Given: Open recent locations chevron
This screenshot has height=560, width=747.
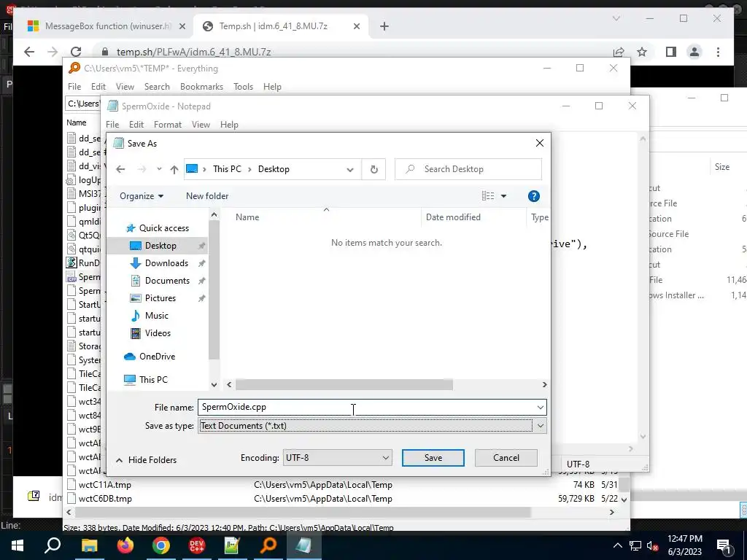Looking at the screenshot, I should [159, 169].
